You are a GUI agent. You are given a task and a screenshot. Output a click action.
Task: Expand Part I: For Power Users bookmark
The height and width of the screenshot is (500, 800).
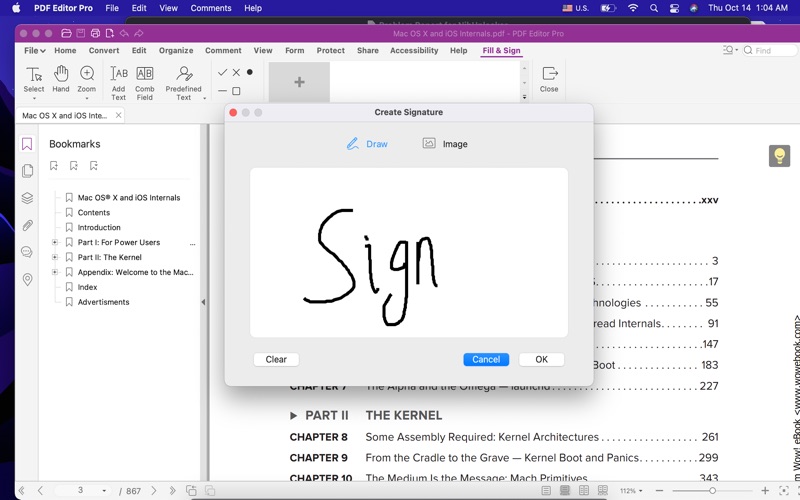(55, 242)
